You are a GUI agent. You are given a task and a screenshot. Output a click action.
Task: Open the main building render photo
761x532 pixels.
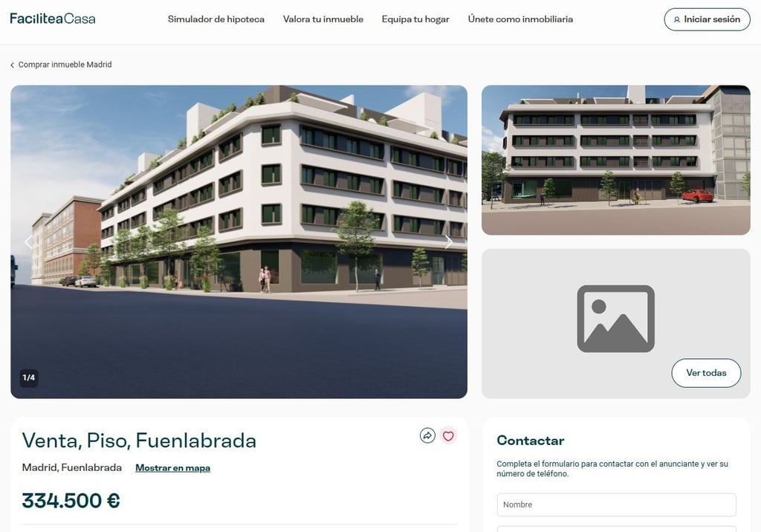(239, 241)
